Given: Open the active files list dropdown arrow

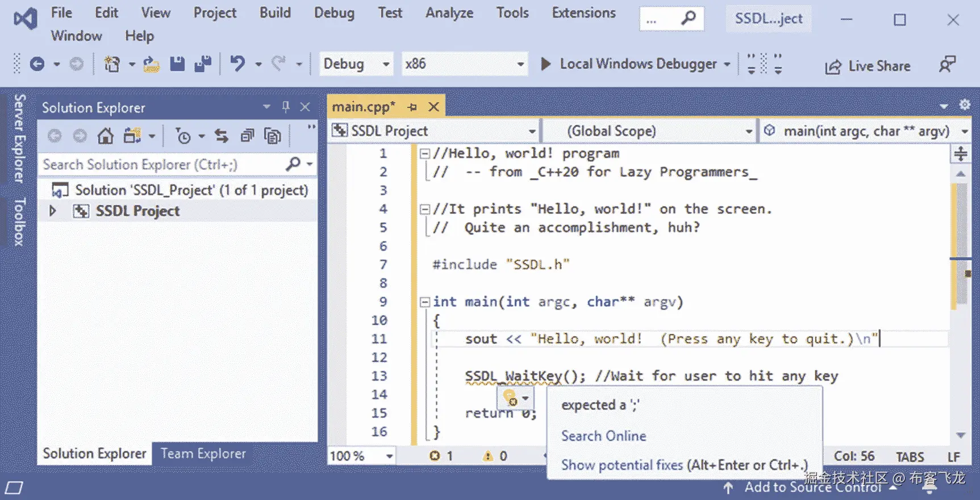Looking at the screenshot, I should point(944,106).
